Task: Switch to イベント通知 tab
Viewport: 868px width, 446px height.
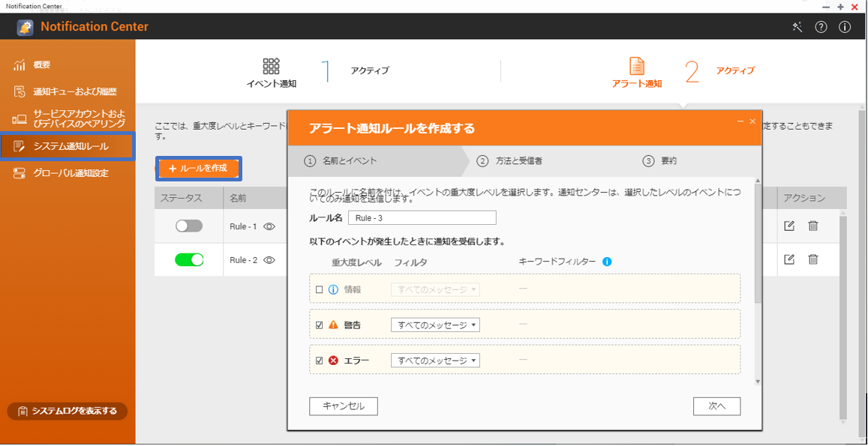Action: [x=272, y=73]
